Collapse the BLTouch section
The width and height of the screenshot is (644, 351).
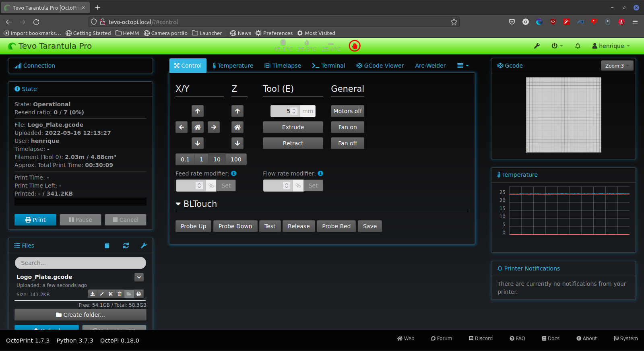(x=196, y=204)
